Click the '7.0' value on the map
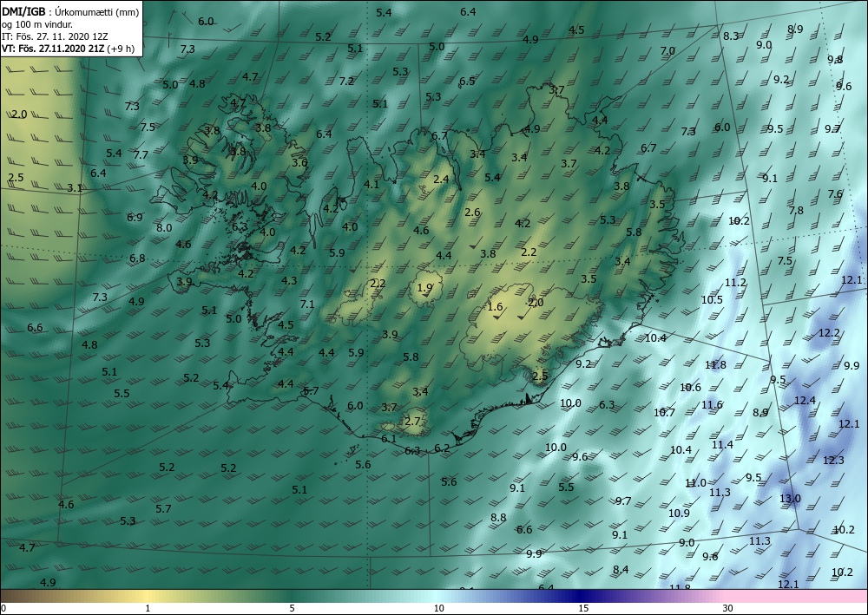This screenshot has width=868, height=615. tap(667, 50)
